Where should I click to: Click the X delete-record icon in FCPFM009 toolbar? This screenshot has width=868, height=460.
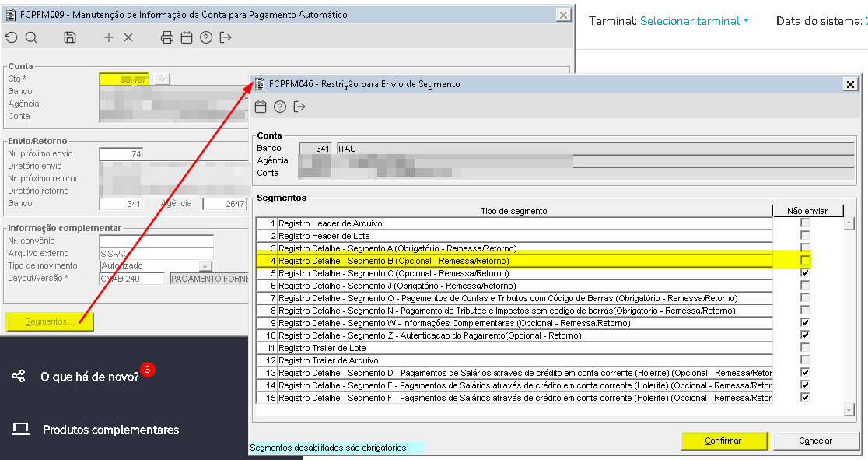point(128,37)
